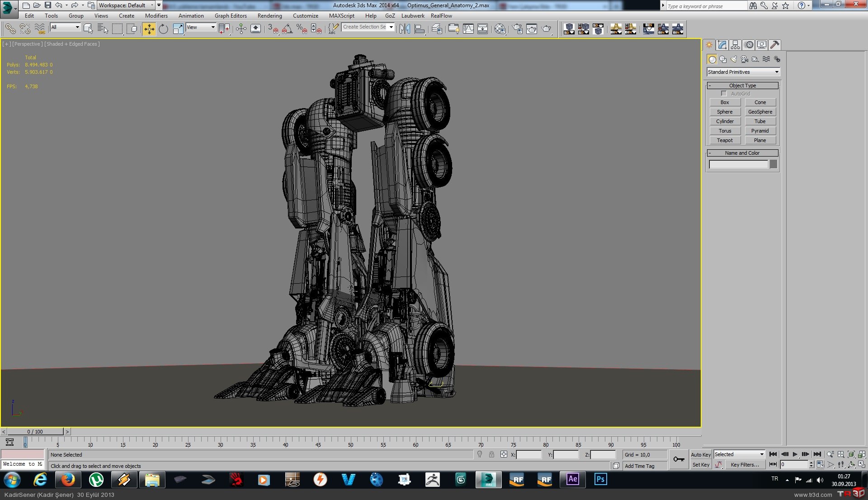Screen dimensions: 868x500
Task: Toggle Percent Snap
Action: click(x=302, y=29)
